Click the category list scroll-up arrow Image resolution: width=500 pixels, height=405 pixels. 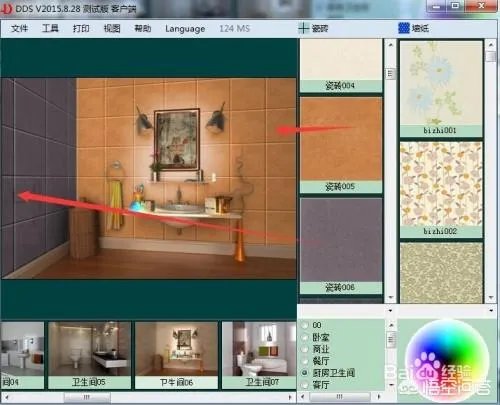[x=391, y=325]
